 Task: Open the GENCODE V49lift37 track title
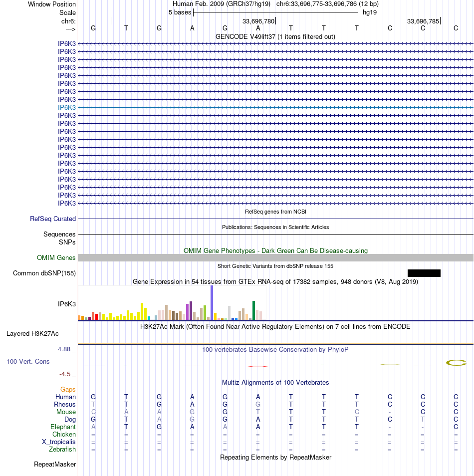(275, 37)
